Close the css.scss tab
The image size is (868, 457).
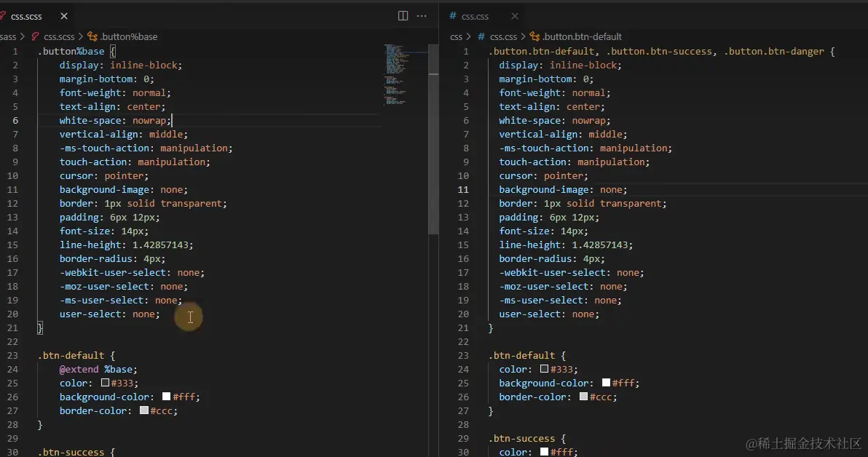[x=64, y=16]
